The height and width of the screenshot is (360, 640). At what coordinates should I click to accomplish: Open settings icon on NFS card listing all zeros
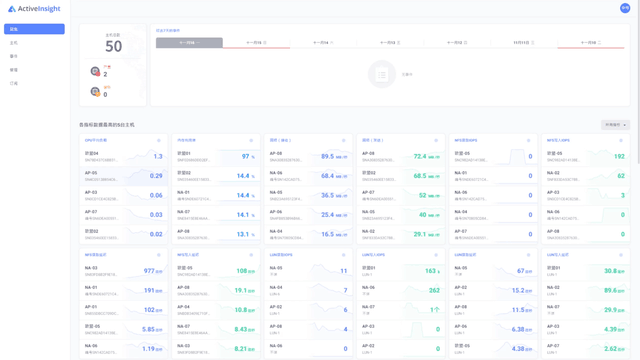pyautogui.click(x=529, y=140)
